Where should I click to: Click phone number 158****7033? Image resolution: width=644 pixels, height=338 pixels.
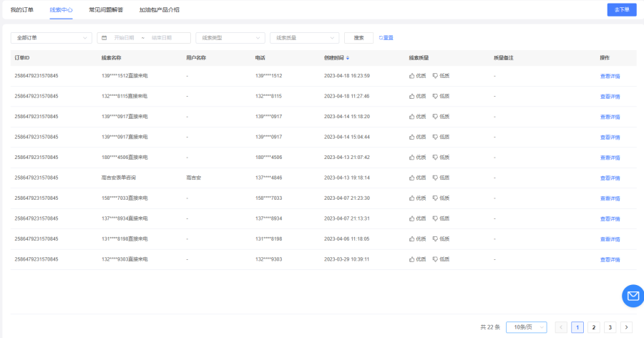268,198
